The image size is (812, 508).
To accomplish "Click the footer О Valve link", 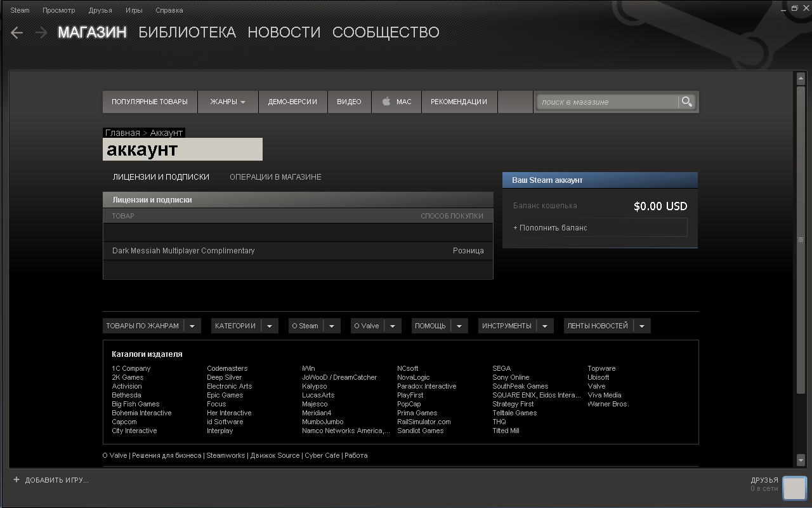I will 115,455.
